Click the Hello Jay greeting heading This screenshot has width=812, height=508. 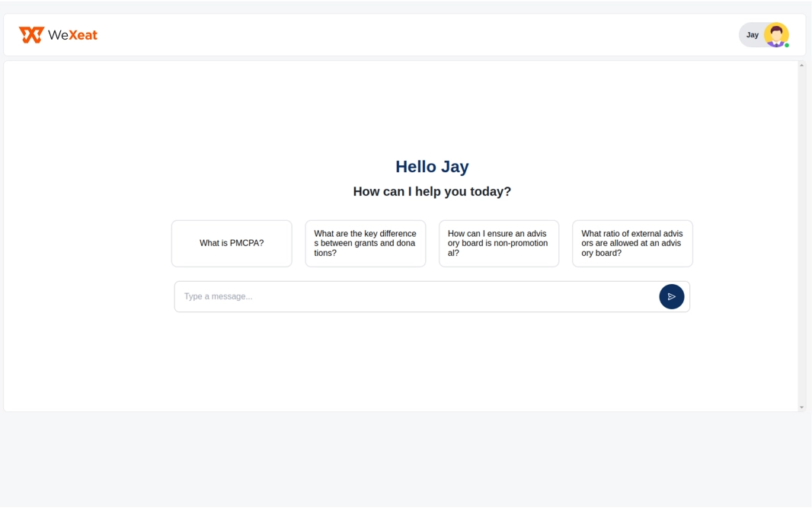(x=432, y=167)
